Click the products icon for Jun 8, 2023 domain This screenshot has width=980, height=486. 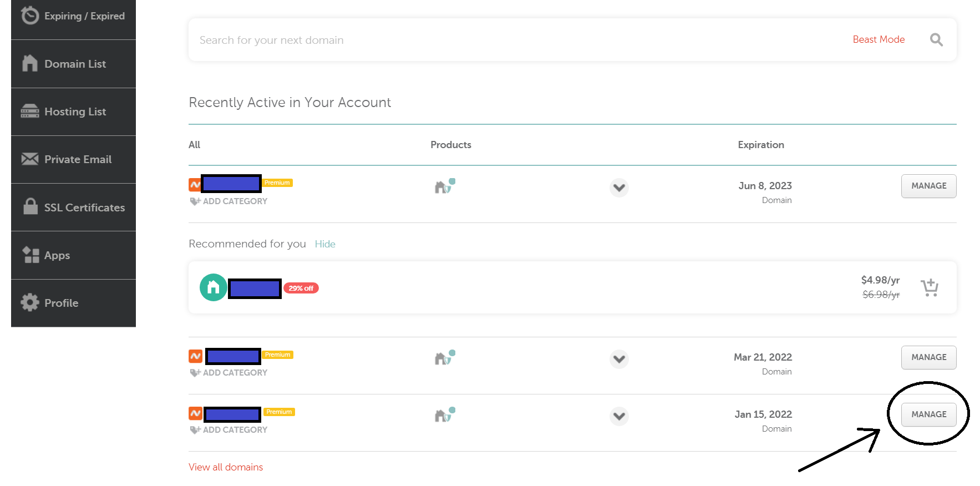tap(445, 186)
